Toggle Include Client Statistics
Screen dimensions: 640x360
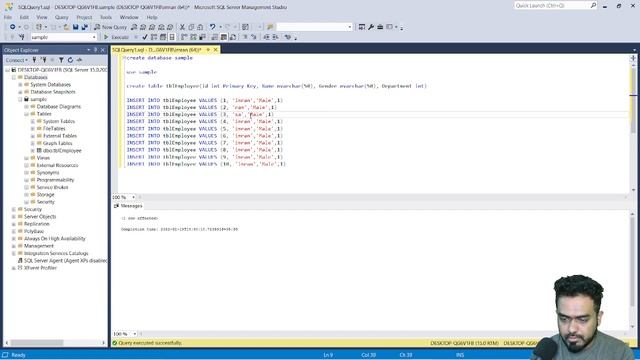[x=202, y=37]
